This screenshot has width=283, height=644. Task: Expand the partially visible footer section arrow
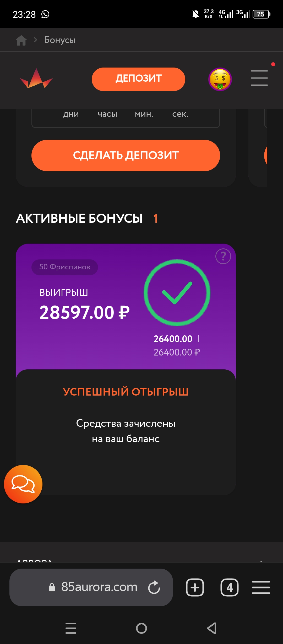coord(262,561)
